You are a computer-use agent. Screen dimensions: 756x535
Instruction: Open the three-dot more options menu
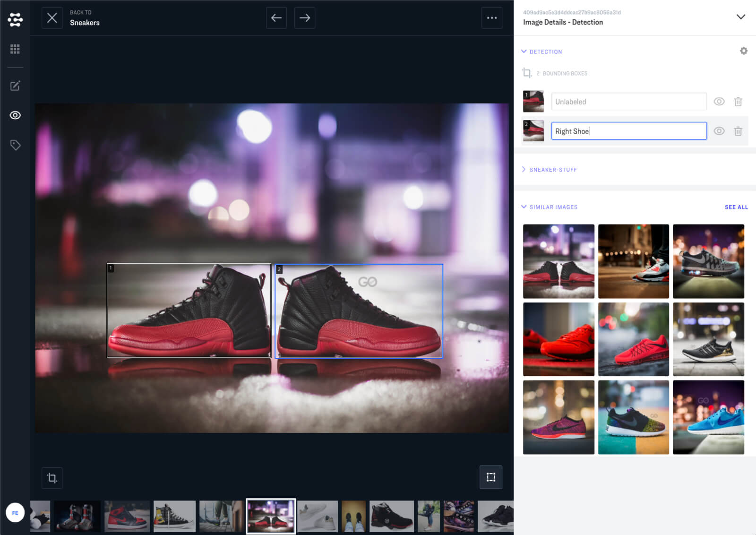pos(492,18)
